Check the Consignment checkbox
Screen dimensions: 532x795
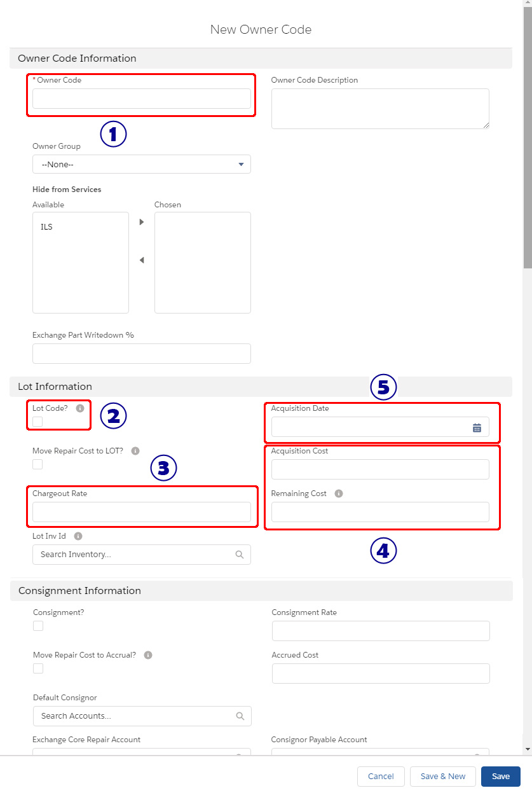[x=38, y=626]
